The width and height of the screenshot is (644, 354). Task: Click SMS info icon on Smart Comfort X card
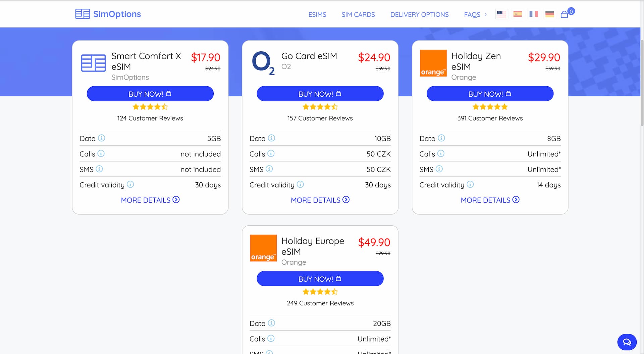[x=99, y=169]
